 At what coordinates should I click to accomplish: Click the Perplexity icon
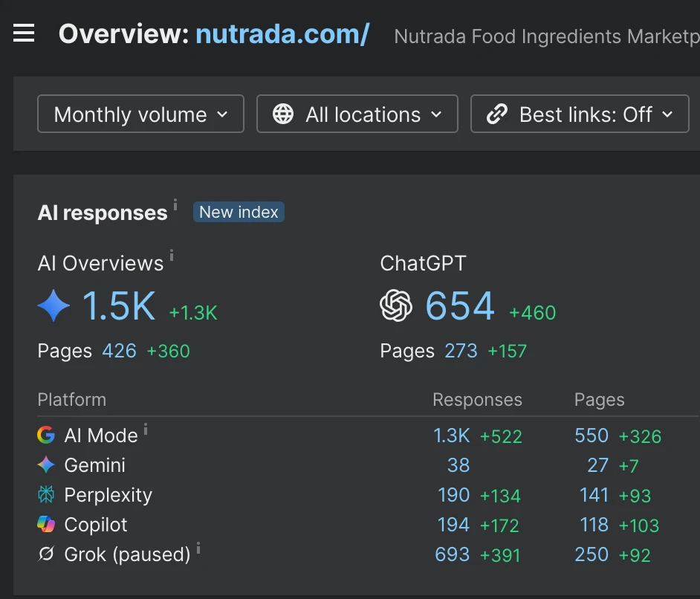coord(46,495)
